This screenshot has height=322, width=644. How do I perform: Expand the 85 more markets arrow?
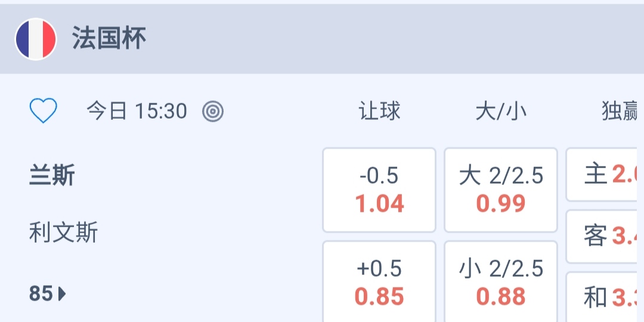(62, 294)
